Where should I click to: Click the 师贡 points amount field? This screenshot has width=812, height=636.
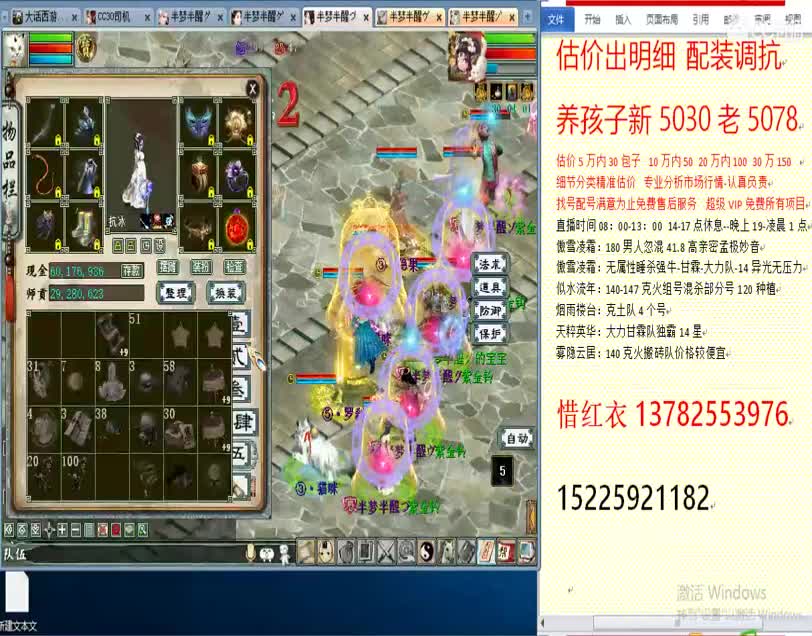[96, 294]
